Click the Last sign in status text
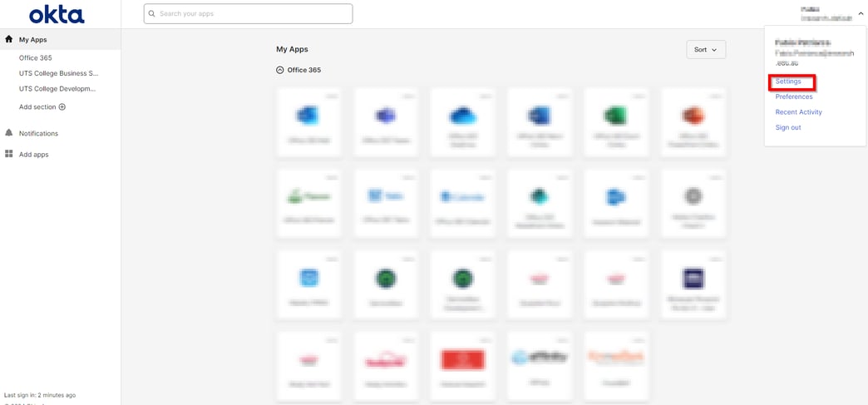The image size is (868, 405). (40, 395)
